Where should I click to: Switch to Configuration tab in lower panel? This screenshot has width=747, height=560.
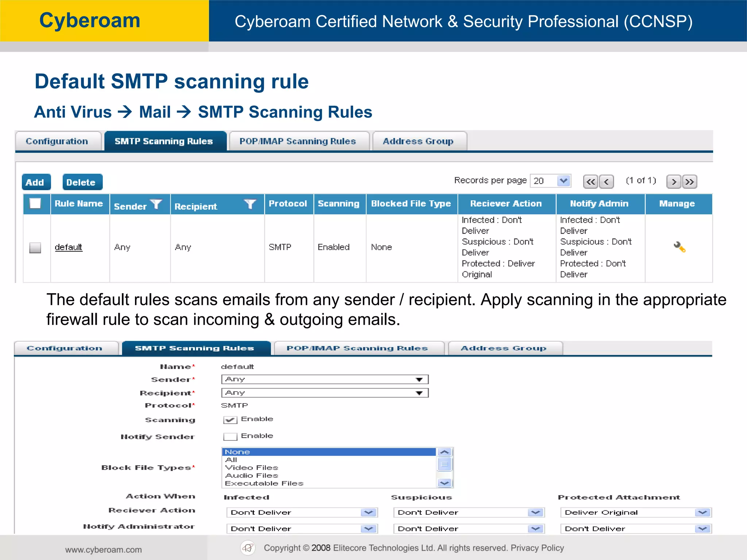66,348
